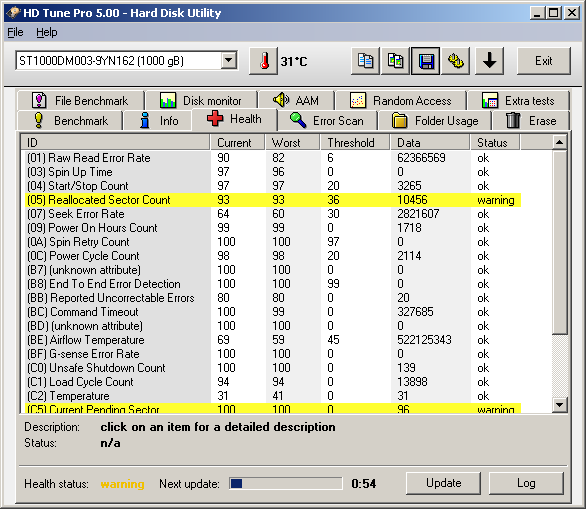Click the Next update progress bar
This screenshot has width=586, height=509.
(x=286, y=483)
